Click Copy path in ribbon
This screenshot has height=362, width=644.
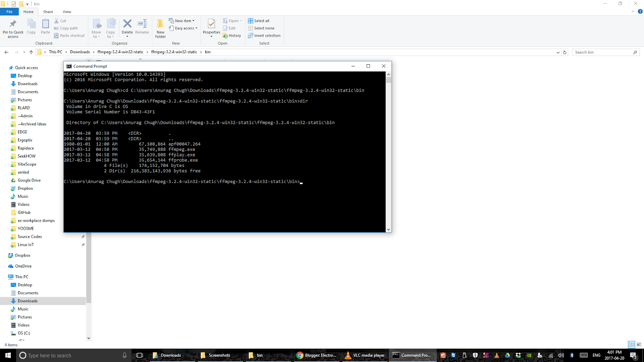(66, 28)
